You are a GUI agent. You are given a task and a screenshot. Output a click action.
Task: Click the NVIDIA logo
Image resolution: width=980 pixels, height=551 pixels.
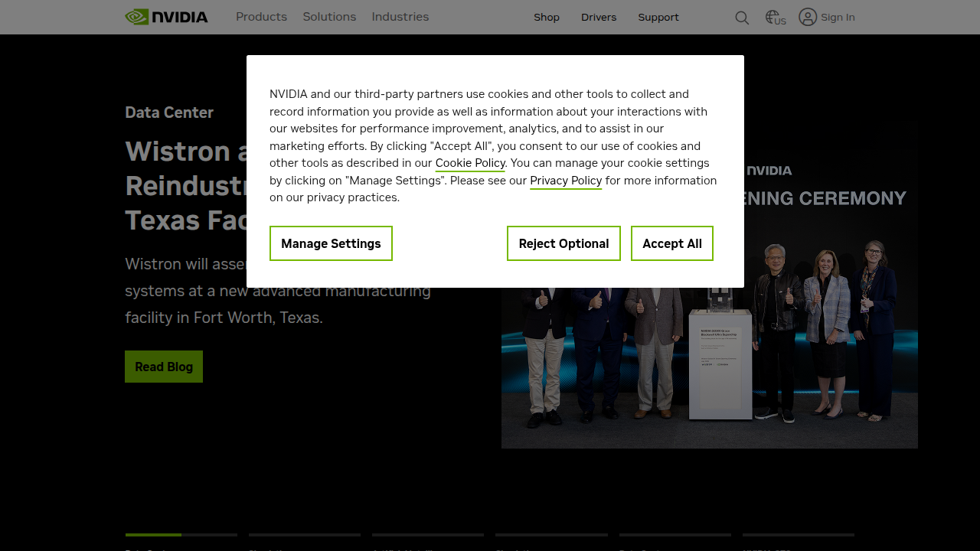coord(166,17)
